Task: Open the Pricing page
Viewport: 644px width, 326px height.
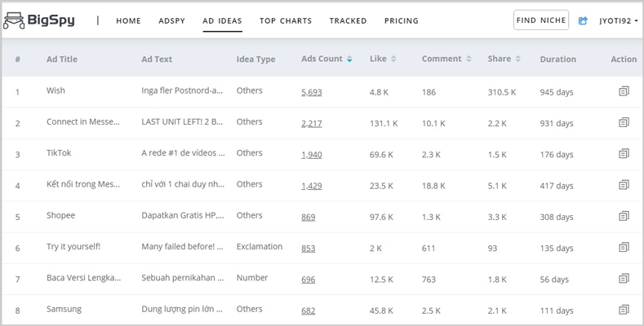Action: point(401,20)
